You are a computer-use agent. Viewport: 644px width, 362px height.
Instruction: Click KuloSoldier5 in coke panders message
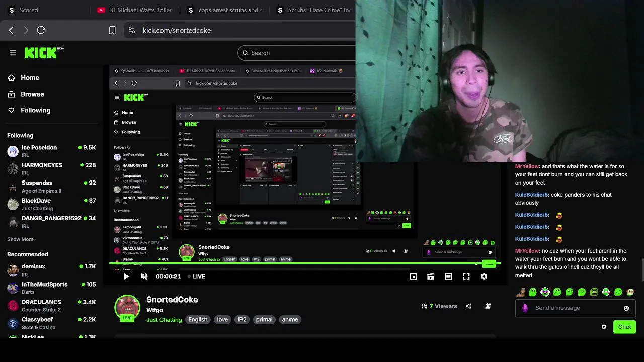(x=531, y=195)
